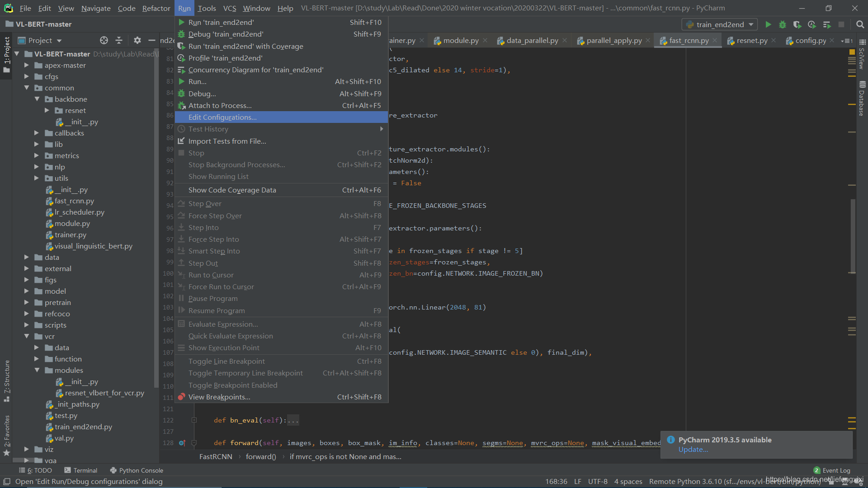Viewport: 868px width, 488px height.
Task: Open the Event Log
Action: tap(832, 470)
